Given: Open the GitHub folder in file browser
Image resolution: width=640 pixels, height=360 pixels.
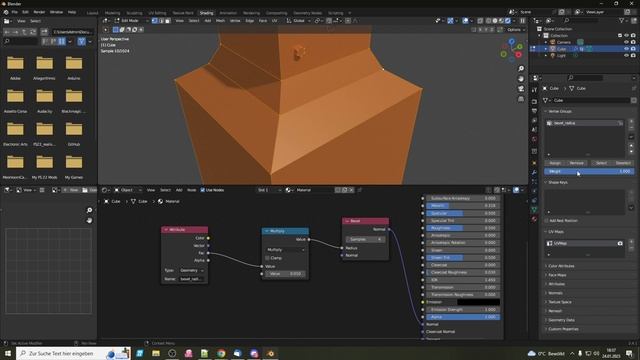Looking at the screenshot, I should [74, 133].
